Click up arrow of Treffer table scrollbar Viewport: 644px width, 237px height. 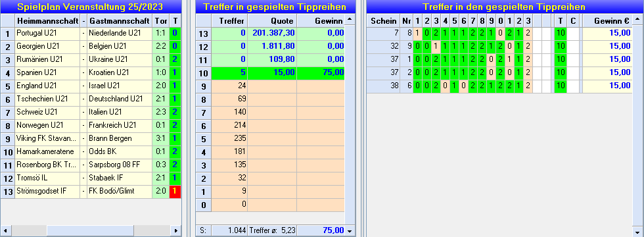click(x=350, y=19)
